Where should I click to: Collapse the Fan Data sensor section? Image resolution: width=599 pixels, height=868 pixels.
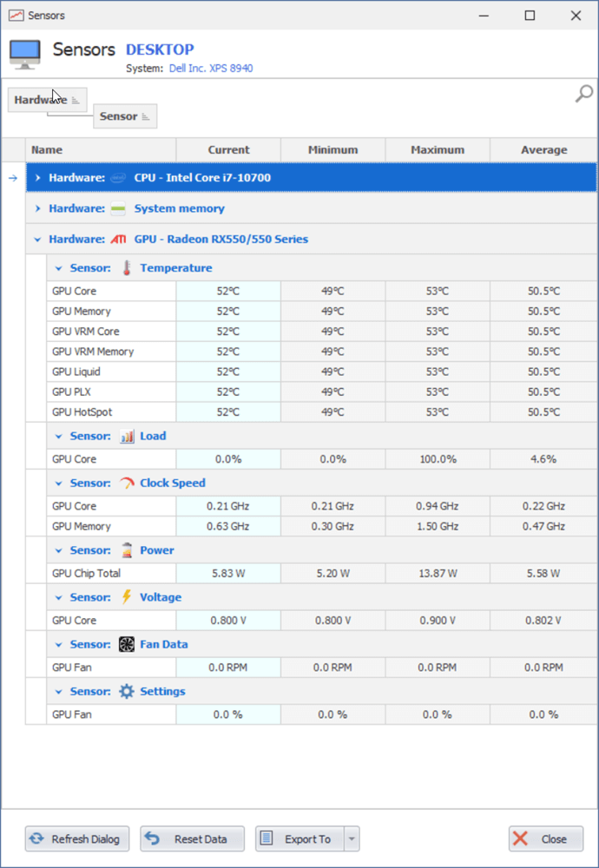59,645
